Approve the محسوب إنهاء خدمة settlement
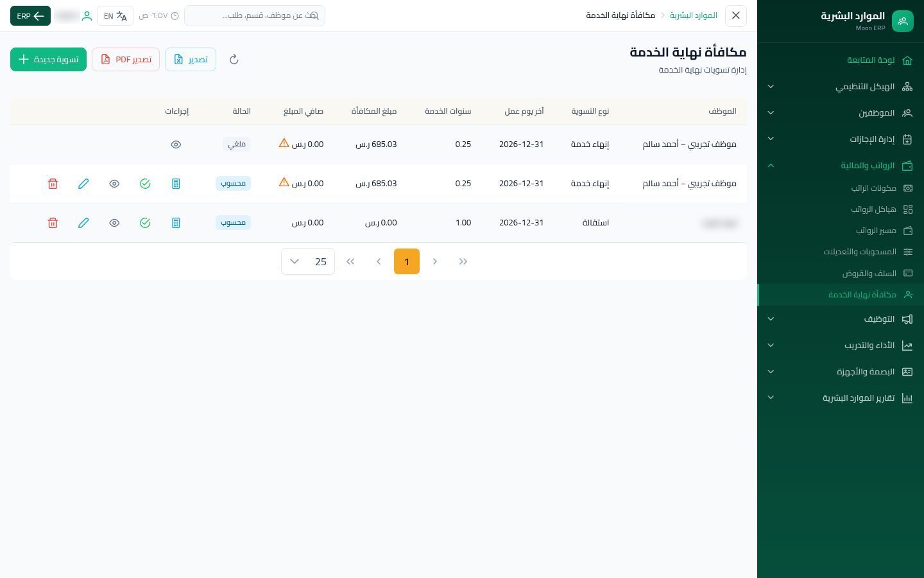Viewport: 924px width, 578px height. tap(145, 184)
